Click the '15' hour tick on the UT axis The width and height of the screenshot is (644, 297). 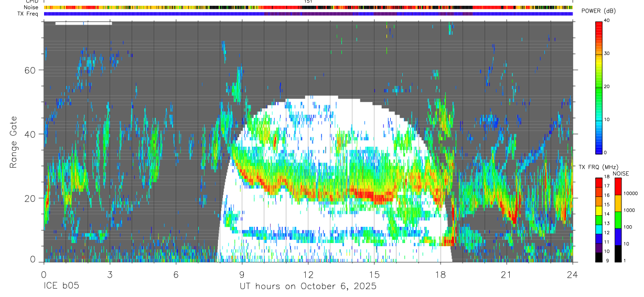374,274
